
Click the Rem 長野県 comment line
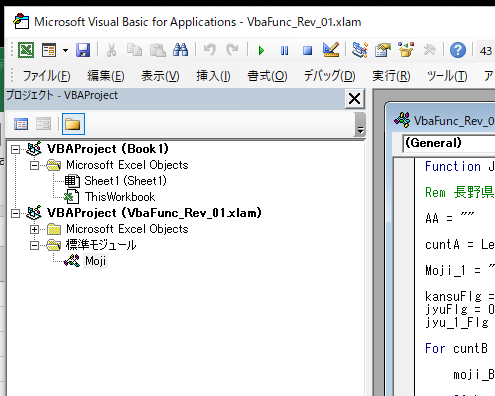pos(459,192)
